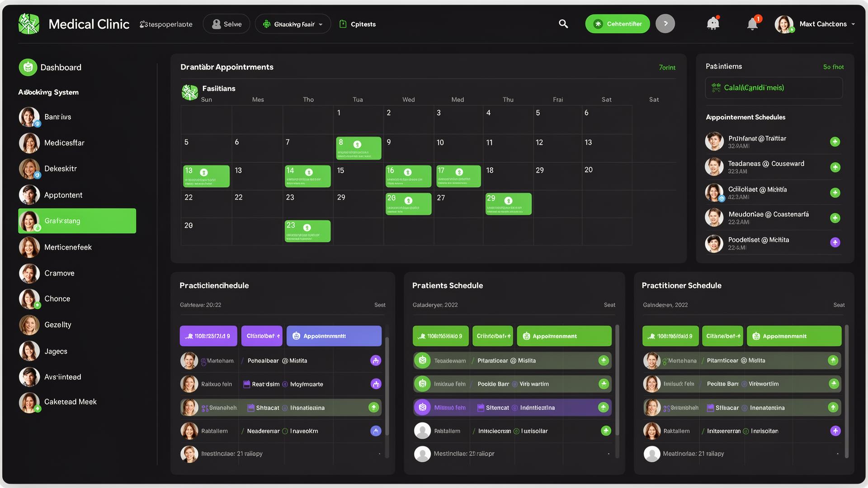The width and height of the screenshot is (868, 488).
Task: Open the Calal(Canidi'meis) selector box
Action: [x=774, y=88]
